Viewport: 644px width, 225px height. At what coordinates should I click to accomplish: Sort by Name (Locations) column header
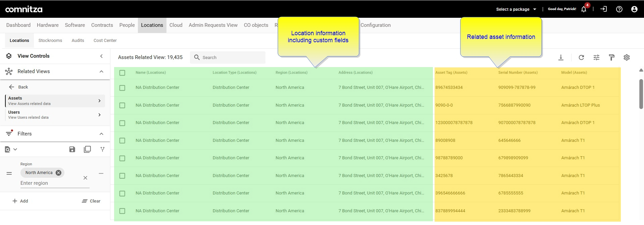coord(151,72)
